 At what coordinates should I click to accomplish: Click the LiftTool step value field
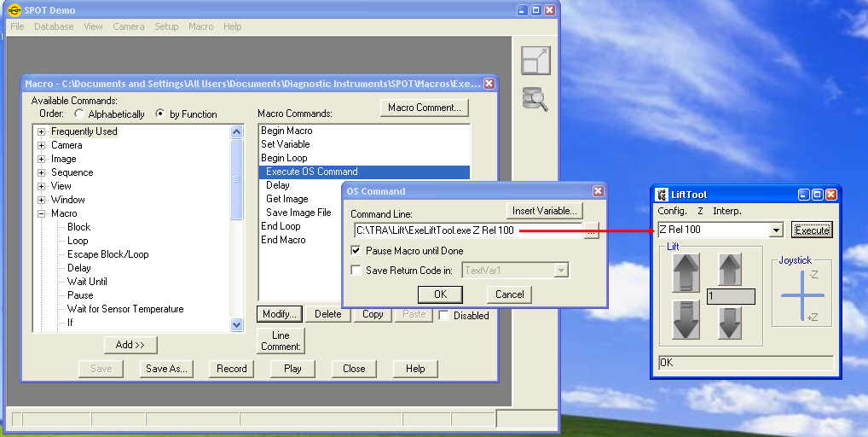pyautogui.click(x=731, y=296)
